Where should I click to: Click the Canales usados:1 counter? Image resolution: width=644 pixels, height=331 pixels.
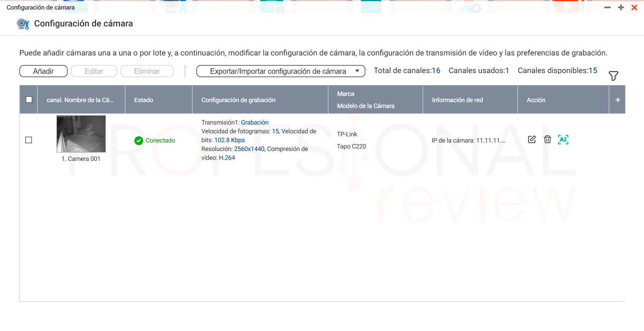(479, 71)
